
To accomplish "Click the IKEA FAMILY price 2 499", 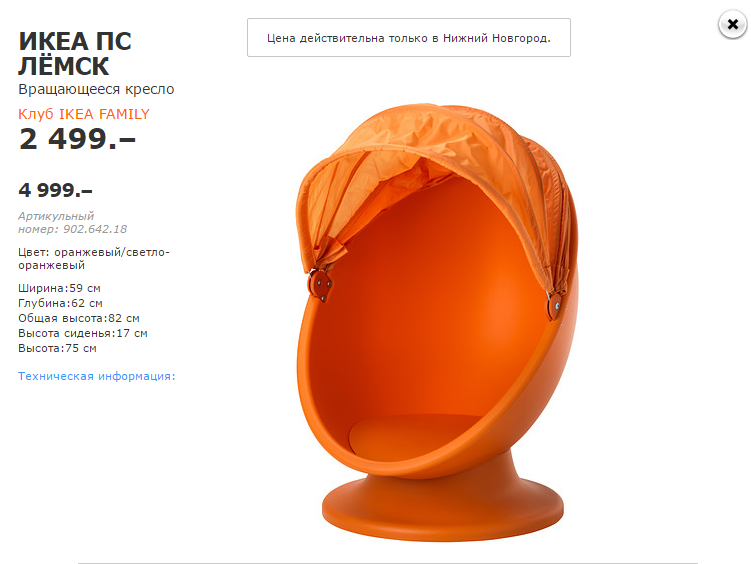I will click(77, 139).
